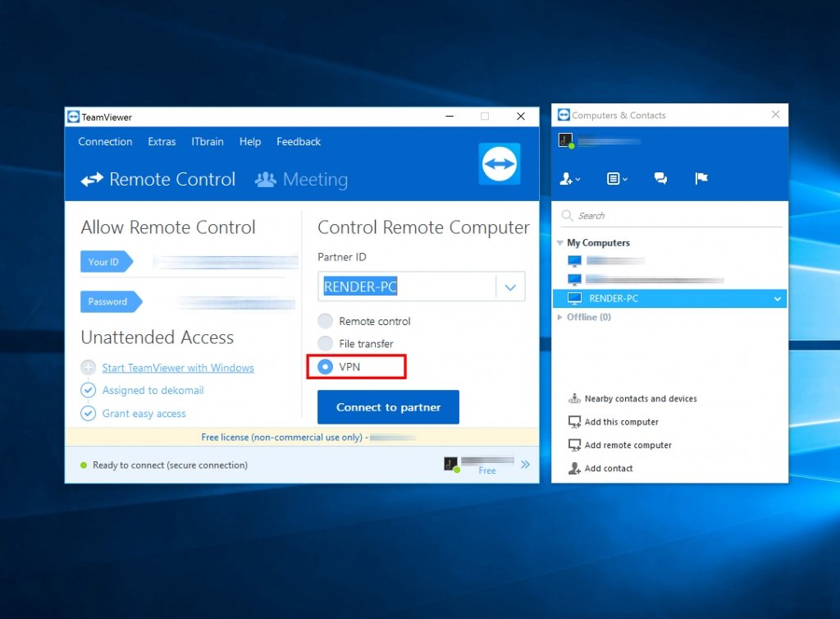The width and height of the screenshot is (840, 619).
Task: Click the Password label tag
Action: point(111,301)
